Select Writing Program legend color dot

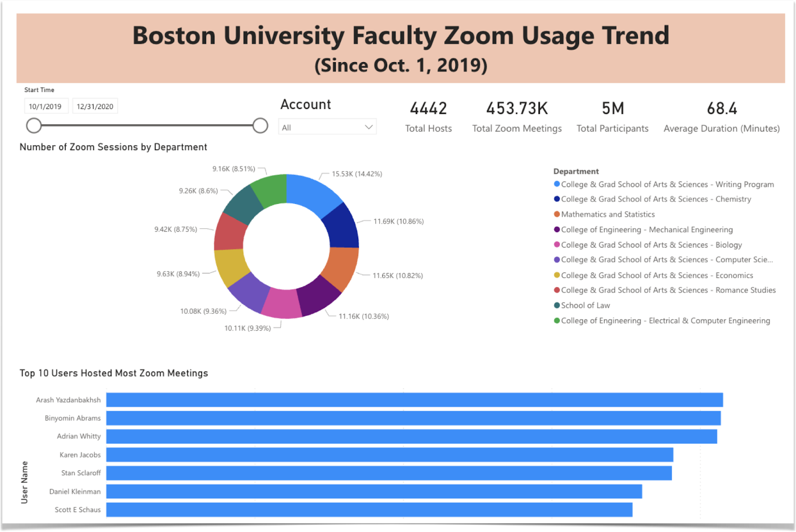(x=557, y=184)
